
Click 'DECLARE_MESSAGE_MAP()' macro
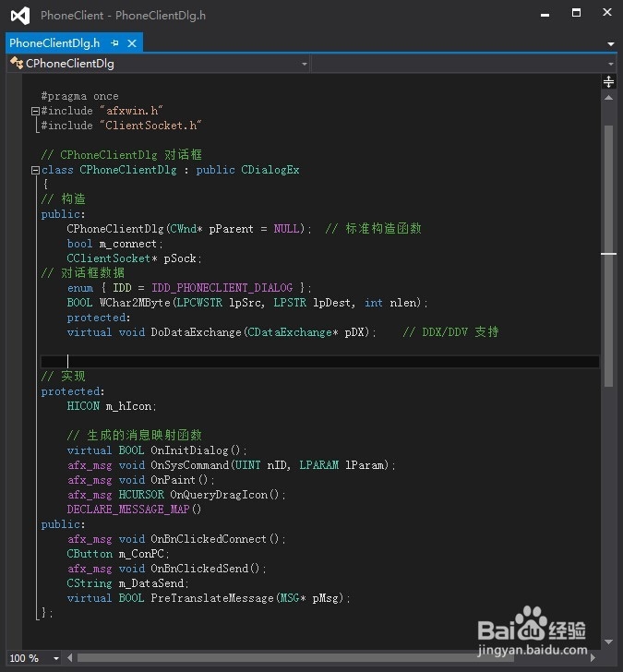(134, 510)
